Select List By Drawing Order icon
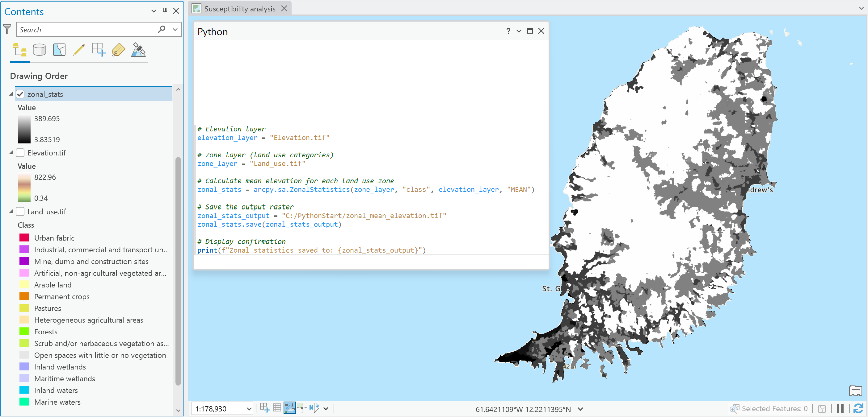This screenshot has height=417, width=868. pos(19,50)
